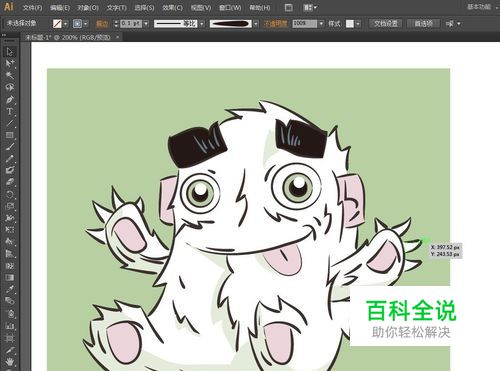Open the 效果(C) menu
The height and width of the screenshot is (371, 500).
point(173,7)
